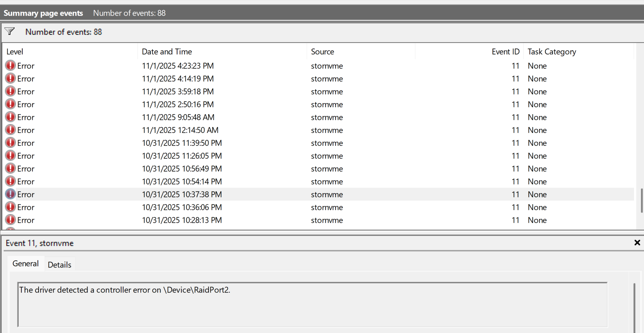Sort by Event ID column header
Image resolution: width=644 pixels, height=333 pixels.
(x=505, y=51)
